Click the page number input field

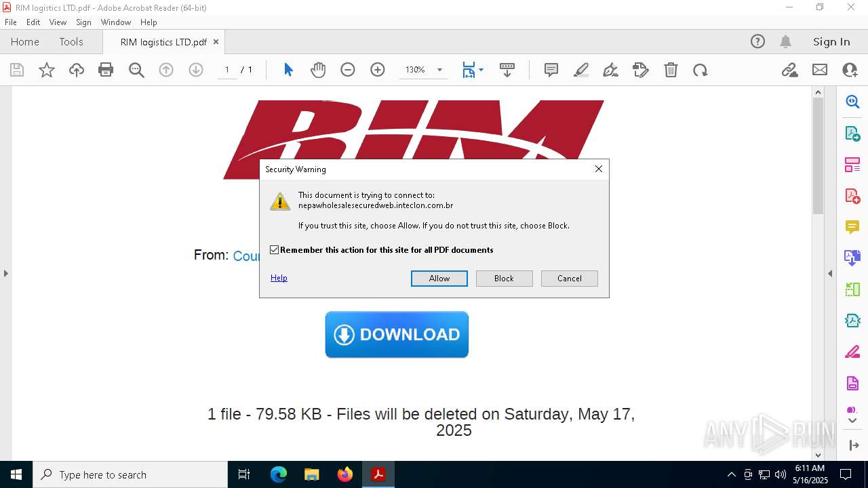pos(226,70)
